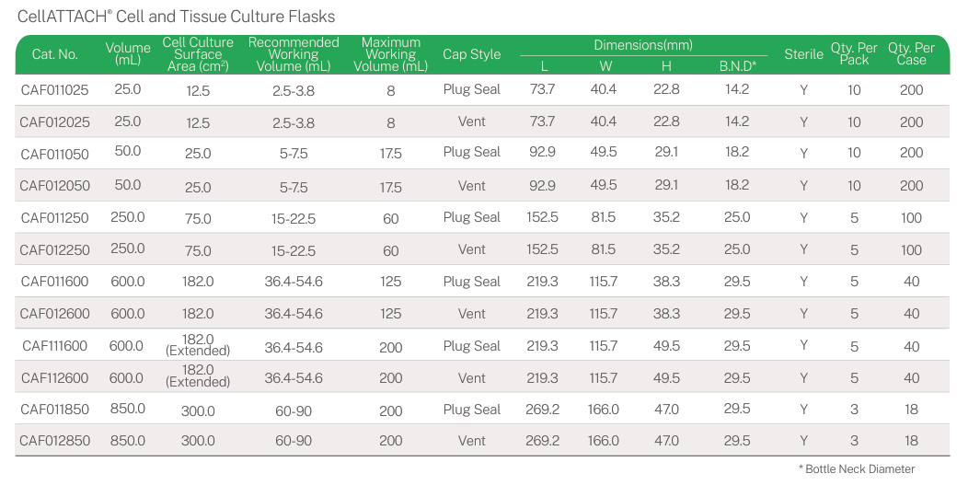This screenshot has height=485, width=980.
Task: Click the Recommended Working Volume header
Action: pos(294,54)
